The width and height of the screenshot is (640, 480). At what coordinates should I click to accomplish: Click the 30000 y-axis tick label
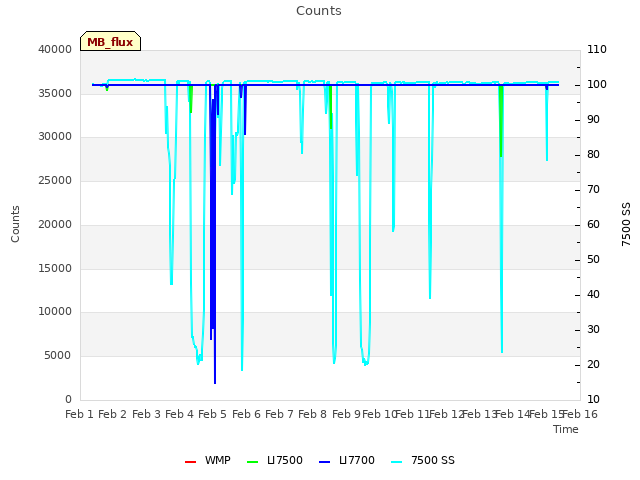coord(55,137)
